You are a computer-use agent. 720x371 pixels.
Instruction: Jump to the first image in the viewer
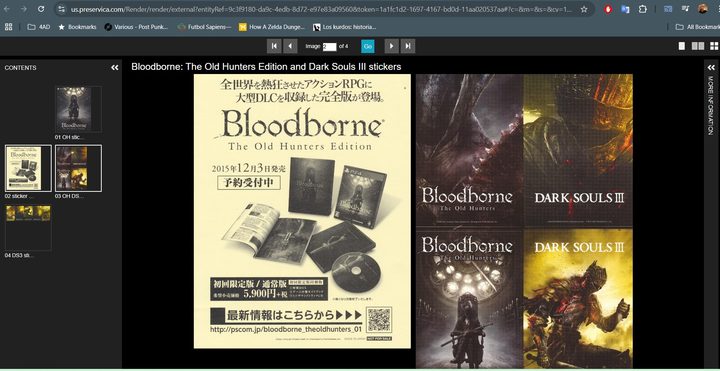pos(274,46)
